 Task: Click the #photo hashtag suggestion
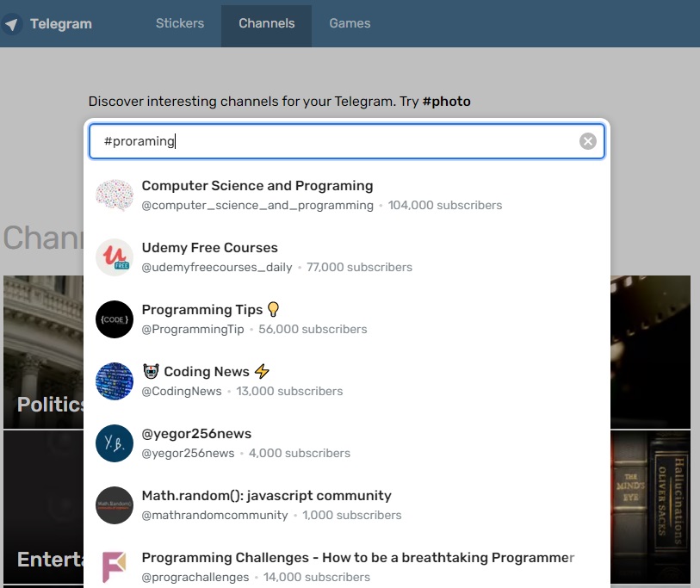[446, 102]
